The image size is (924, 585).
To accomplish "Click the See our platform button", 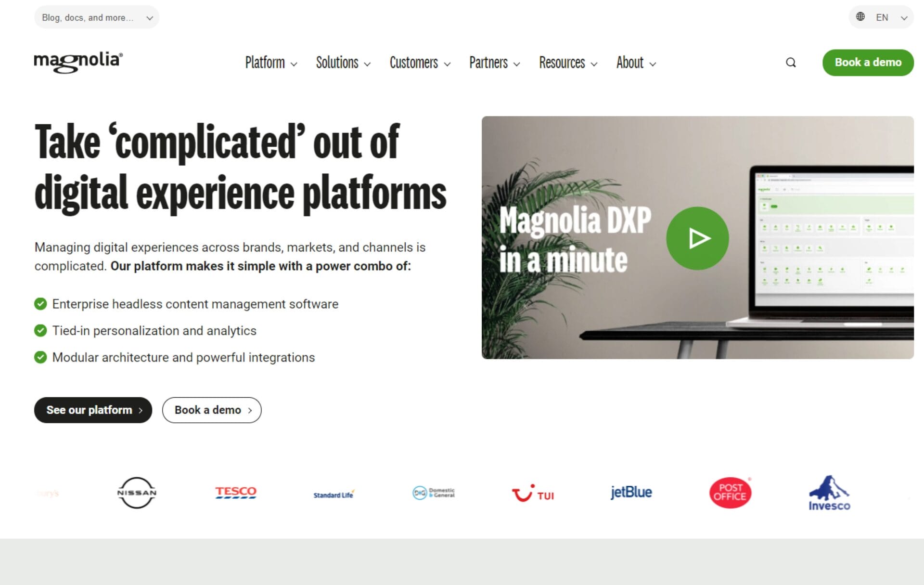I will click(93, 410).
